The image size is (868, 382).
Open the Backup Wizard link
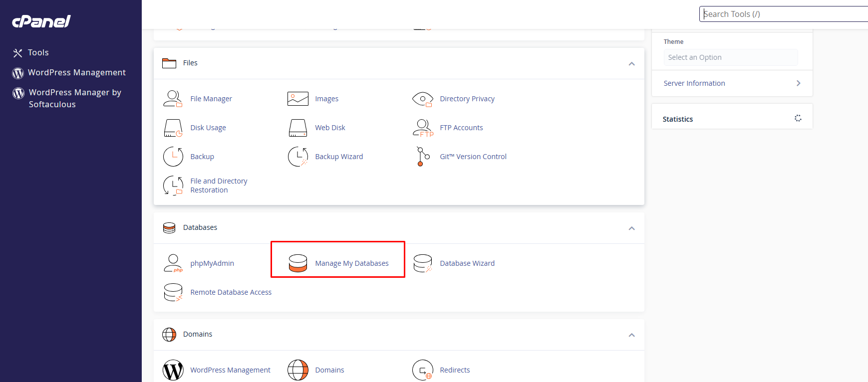point(339,157)
